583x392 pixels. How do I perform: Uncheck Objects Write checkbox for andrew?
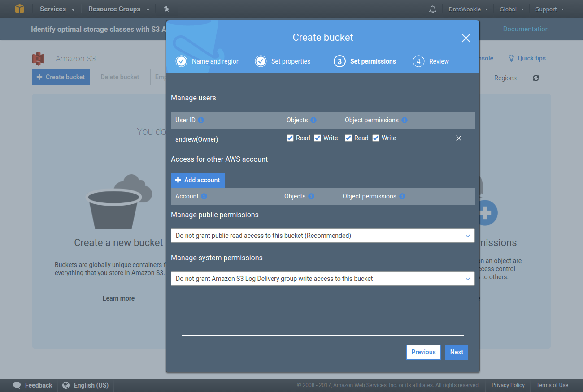(318, 138)
